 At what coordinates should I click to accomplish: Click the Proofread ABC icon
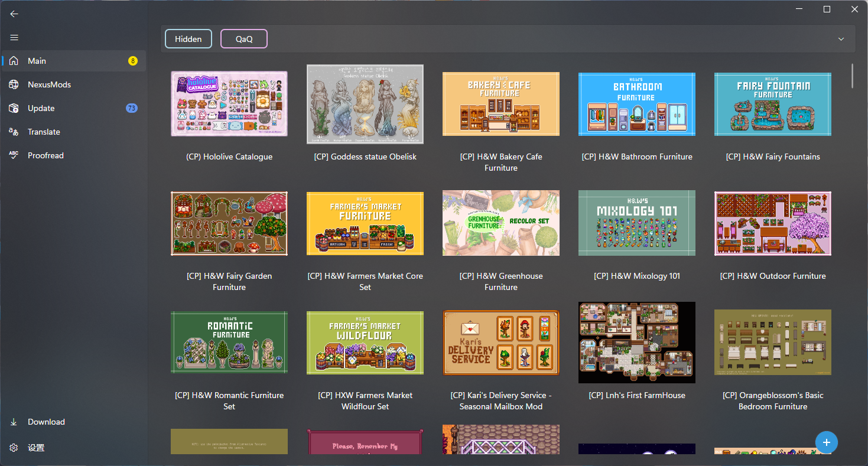click(x=14, y=155)
